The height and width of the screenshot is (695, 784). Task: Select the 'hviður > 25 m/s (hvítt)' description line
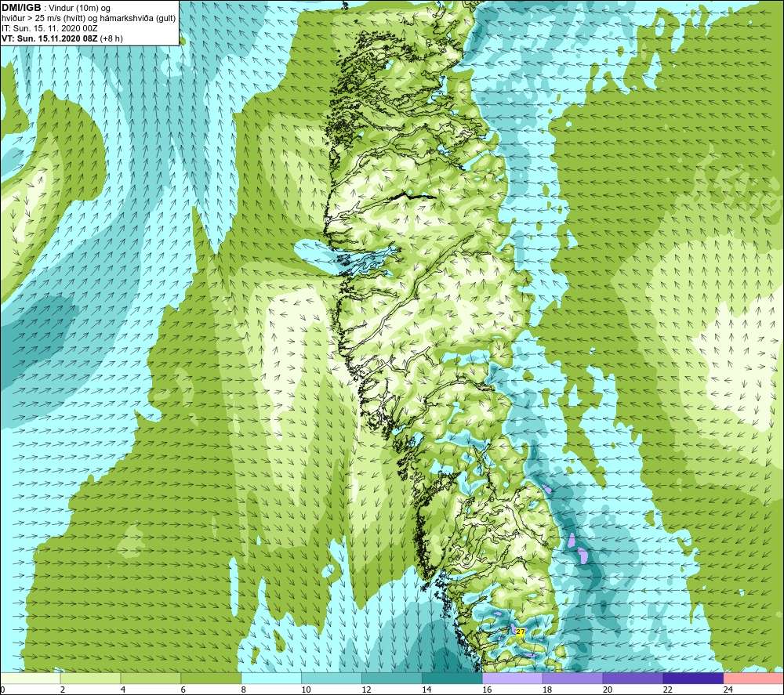pyautogui.click(x=89, y=19)
